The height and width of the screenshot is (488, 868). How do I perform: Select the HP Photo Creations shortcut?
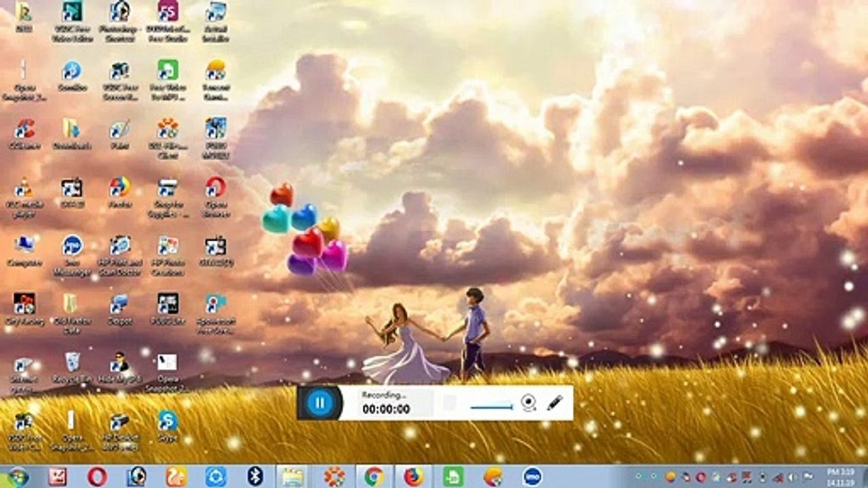167,256
